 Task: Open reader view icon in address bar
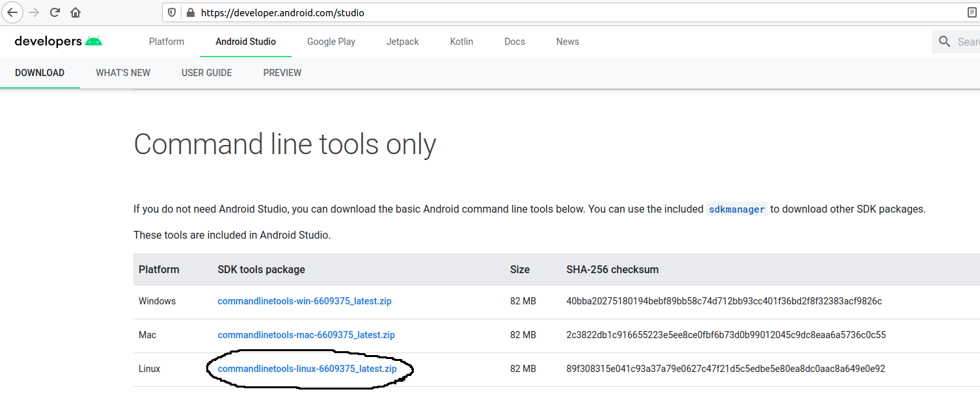pos(972,12)
